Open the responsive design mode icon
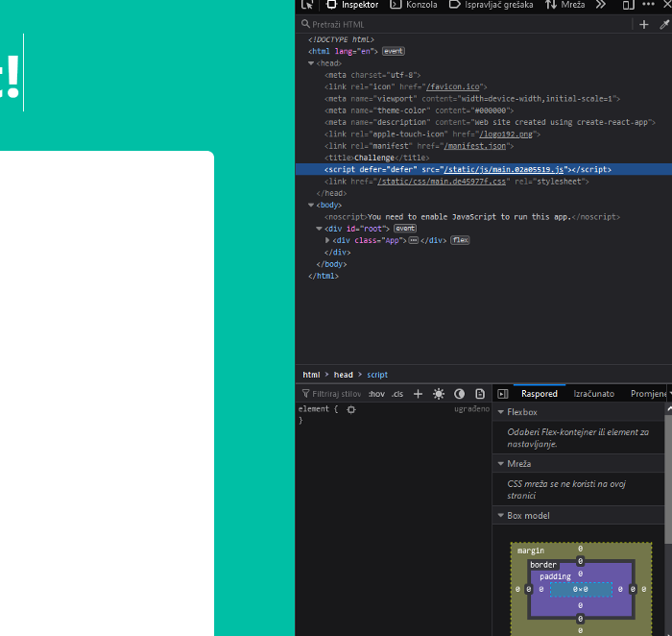 (628, 5)
